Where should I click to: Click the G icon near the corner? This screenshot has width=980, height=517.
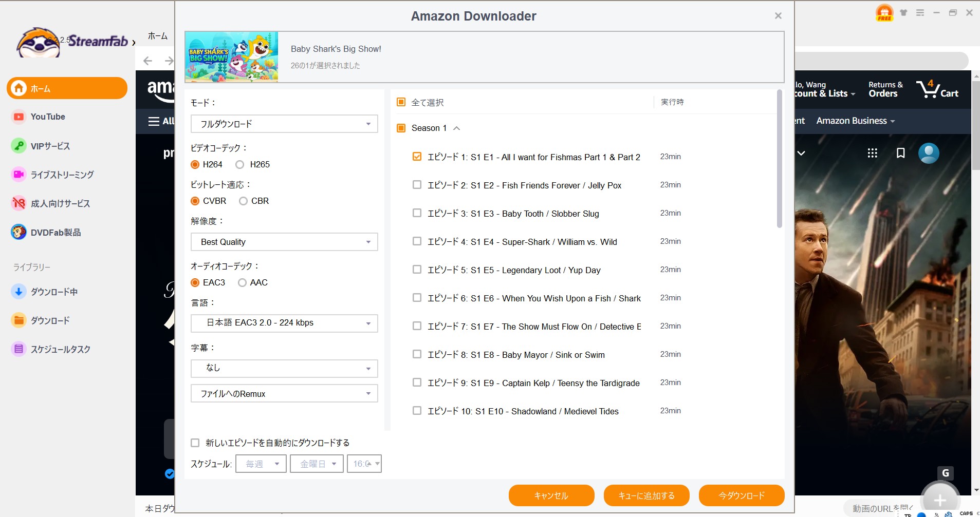point(946,473)
